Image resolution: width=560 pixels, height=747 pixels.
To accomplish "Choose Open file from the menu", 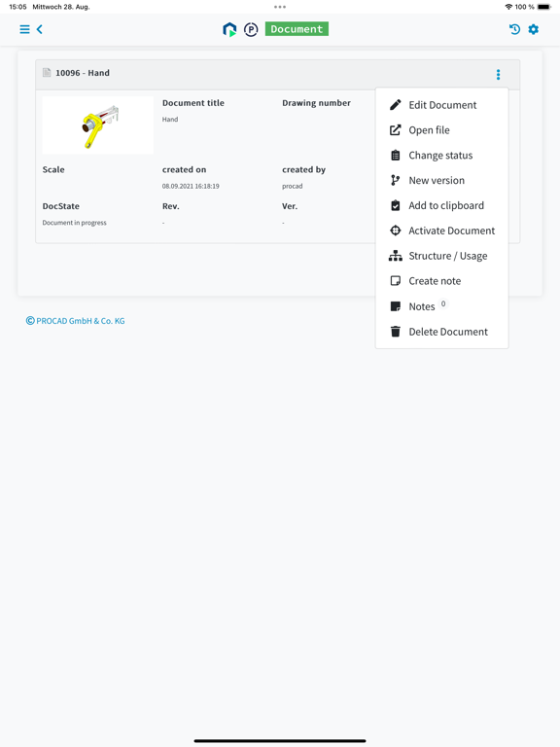I will click(x=442, y=130).
